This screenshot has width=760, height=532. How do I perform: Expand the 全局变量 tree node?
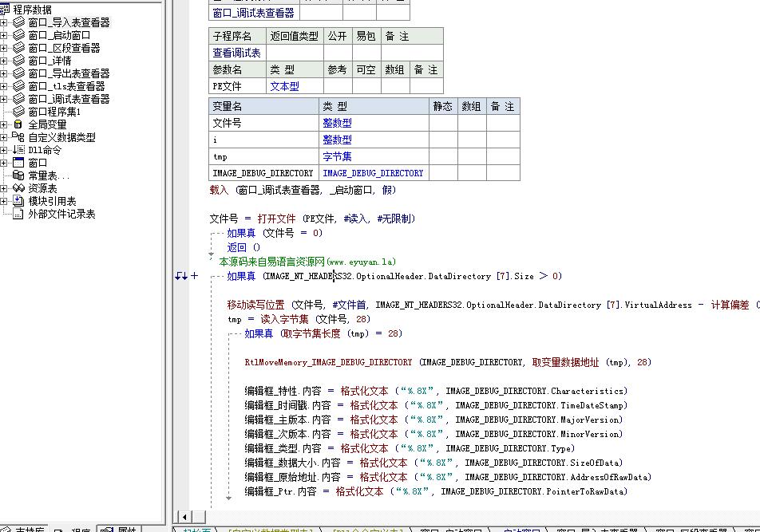click(x=3, y=125)
